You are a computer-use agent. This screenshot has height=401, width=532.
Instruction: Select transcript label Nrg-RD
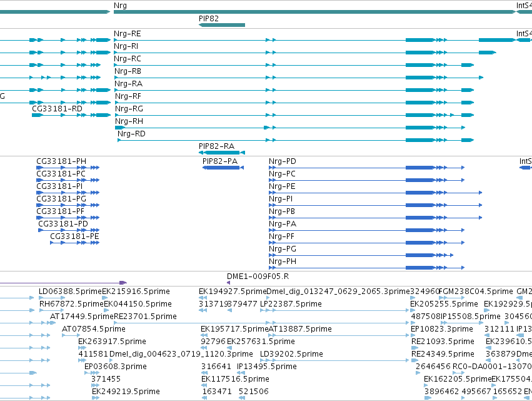131,134
